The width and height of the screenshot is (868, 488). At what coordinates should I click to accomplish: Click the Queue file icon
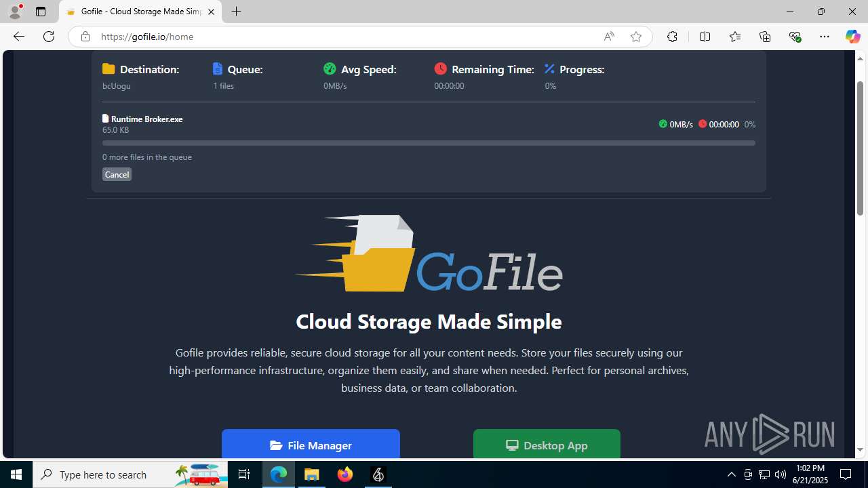click(x=218, y=68)
